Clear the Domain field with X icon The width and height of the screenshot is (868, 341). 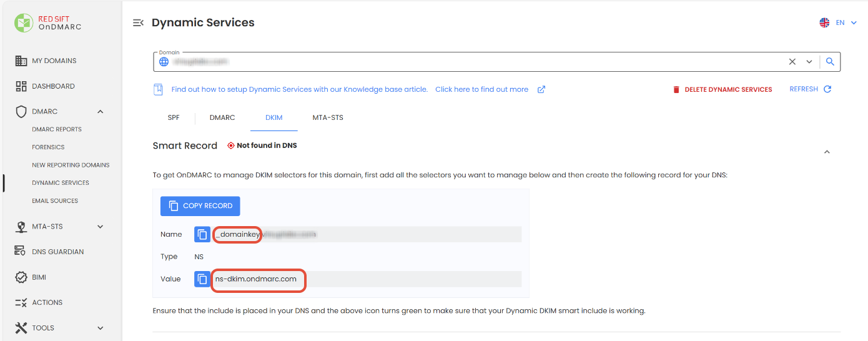click(x=792, y=62)
